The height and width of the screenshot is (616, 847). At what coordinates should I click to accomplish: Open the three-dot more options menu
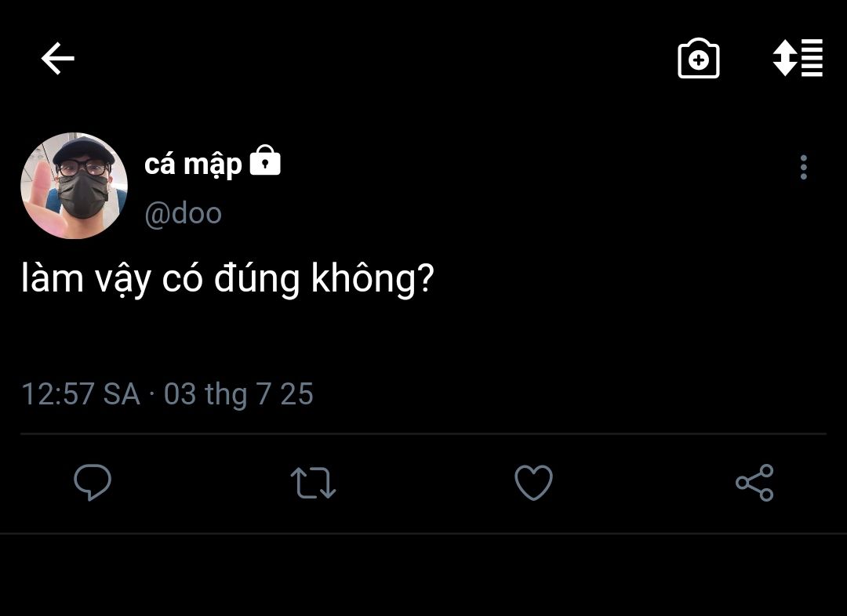pyautogui.click(x=803, y=167)
